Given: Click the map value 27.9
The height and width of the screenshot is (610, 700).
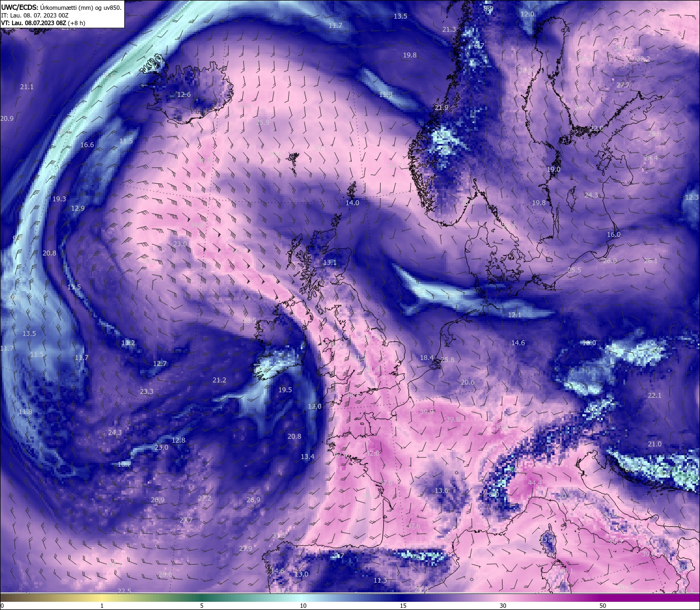Looking at the screenshot, I should [x=246, y=549].
